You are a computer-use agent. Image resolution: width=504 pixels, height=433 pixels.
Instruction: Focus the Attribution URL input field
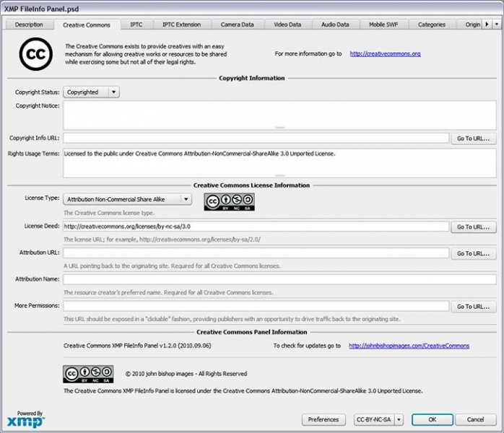256,253
